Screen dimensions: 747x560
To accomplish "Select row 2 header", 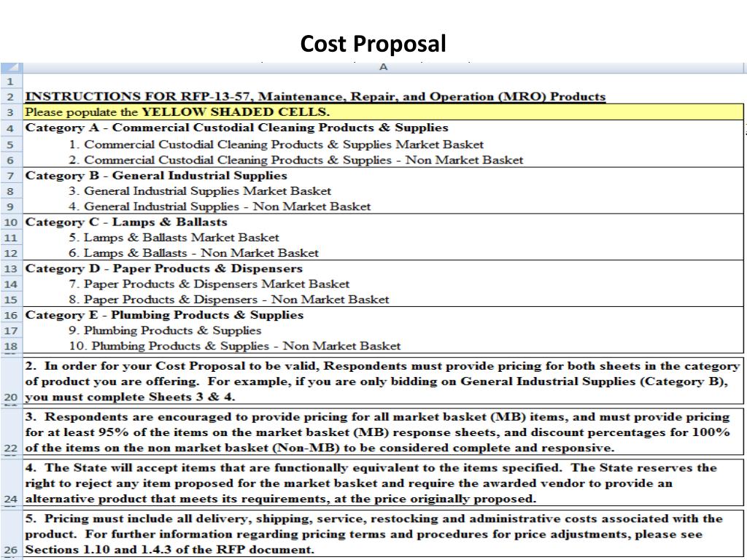I will [12, 97].
